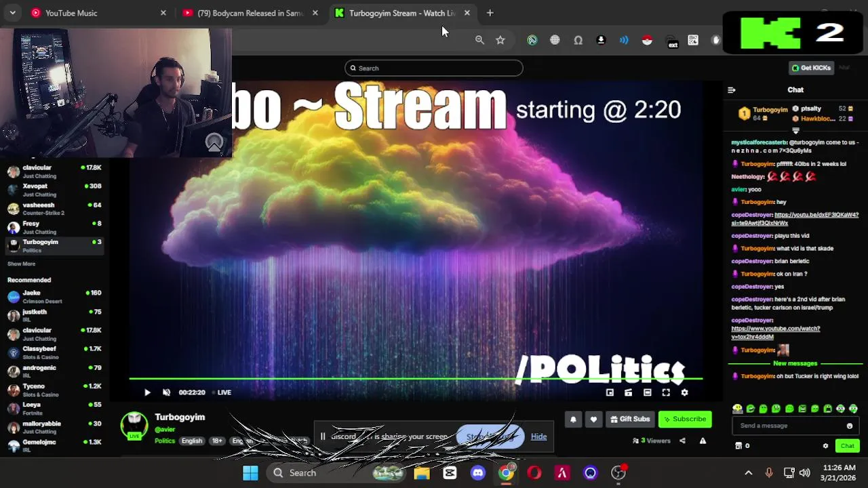Focus the Send a message field
The width and height of the screenshot is (868, 488).
790,426
